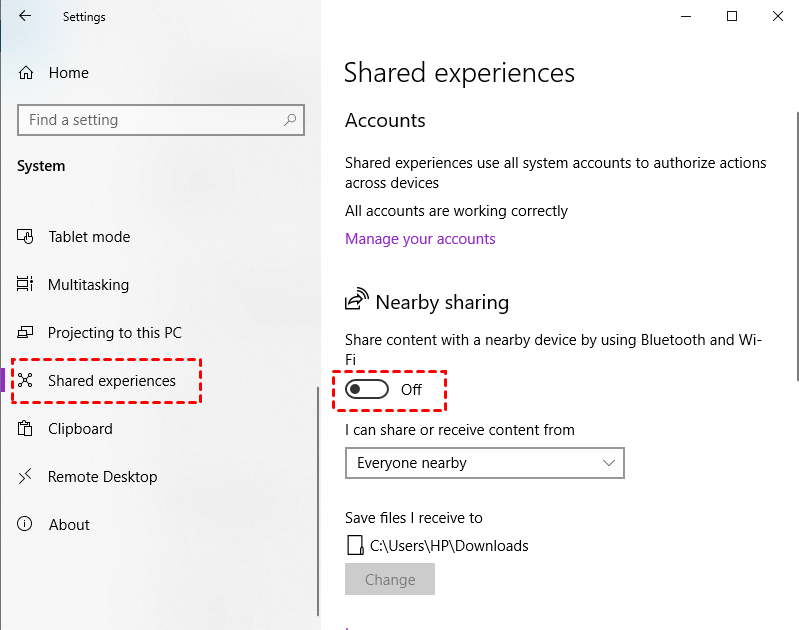Click the back arrow icon in Settings
This screenshot has width=799, height=630.
(x=25, y=16)
